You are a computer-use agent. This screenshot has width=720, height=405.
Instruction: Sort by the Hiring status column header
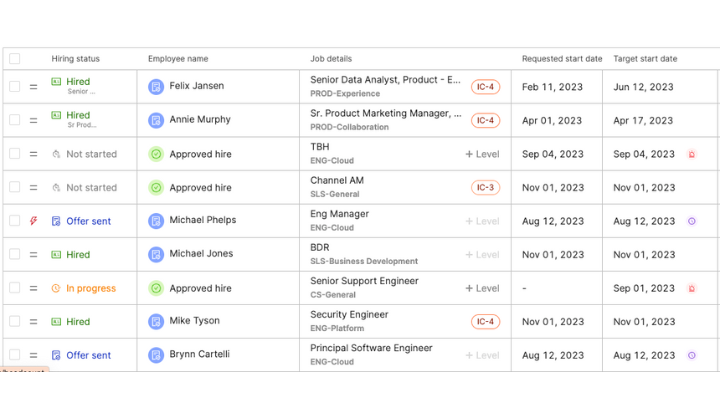pos(75,59)
